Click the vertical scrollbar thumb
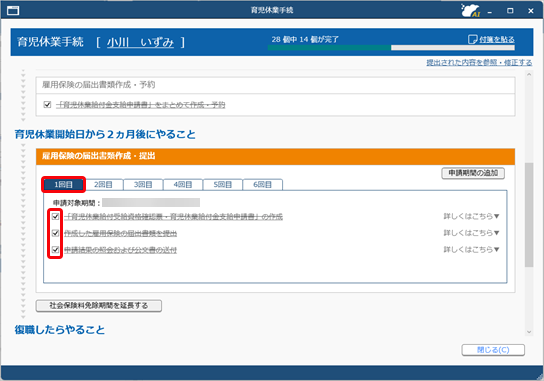Viewport: 544px width, 381px height. tap(529, 214)
